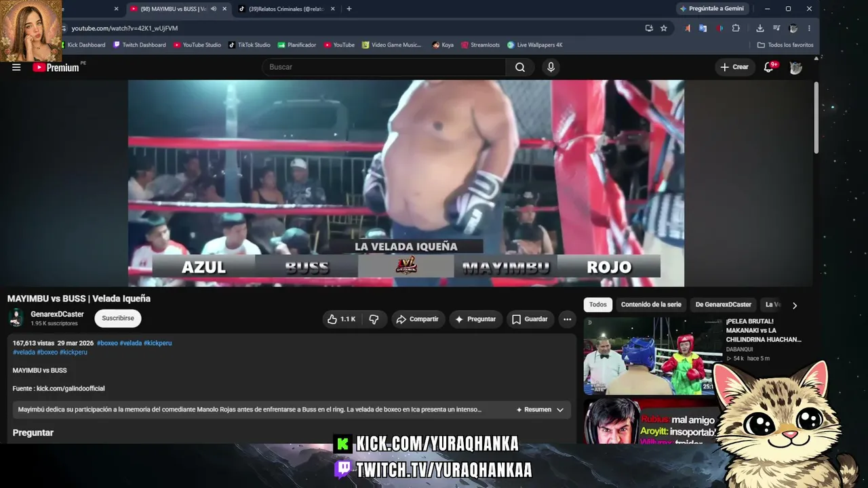Open Video Game Music bookmark
Viewport: 868px width, 488px height.
click(392, 45)
